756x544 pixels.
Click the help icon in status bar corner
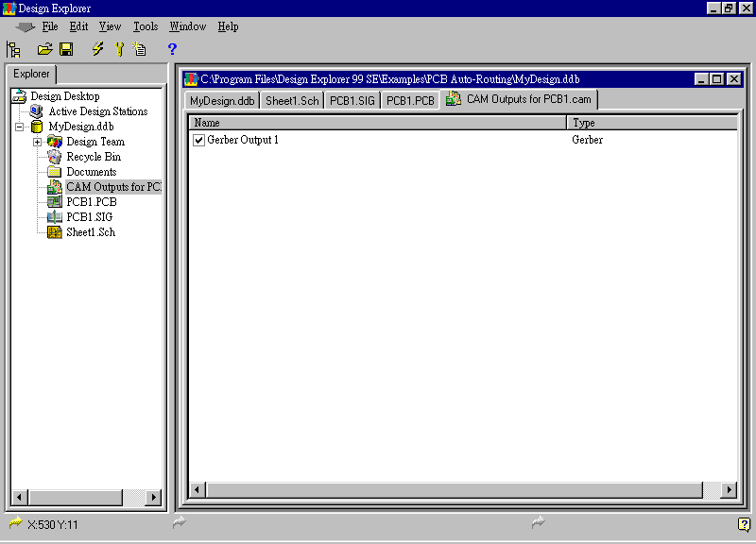[744, 524]
